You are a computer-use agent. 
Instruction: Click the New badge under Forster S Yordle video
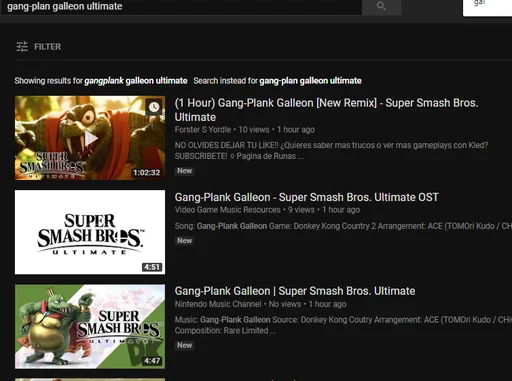pyautogui.click(x=184, y=171)
